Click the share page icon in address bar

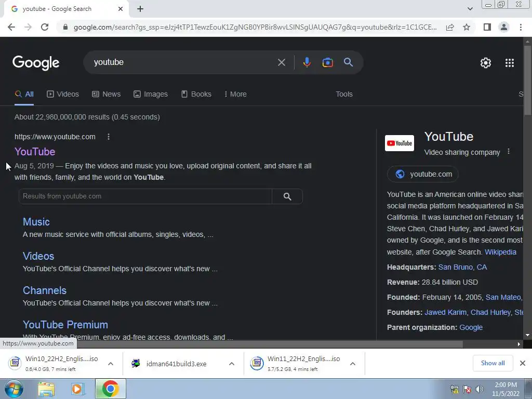point(450,27)
